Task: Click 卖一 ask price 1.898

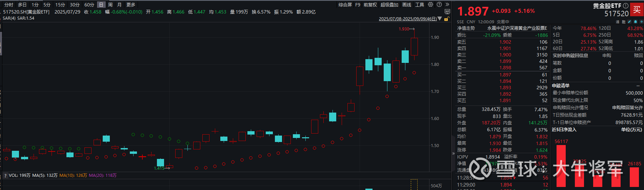Action: tap(505, 68)
